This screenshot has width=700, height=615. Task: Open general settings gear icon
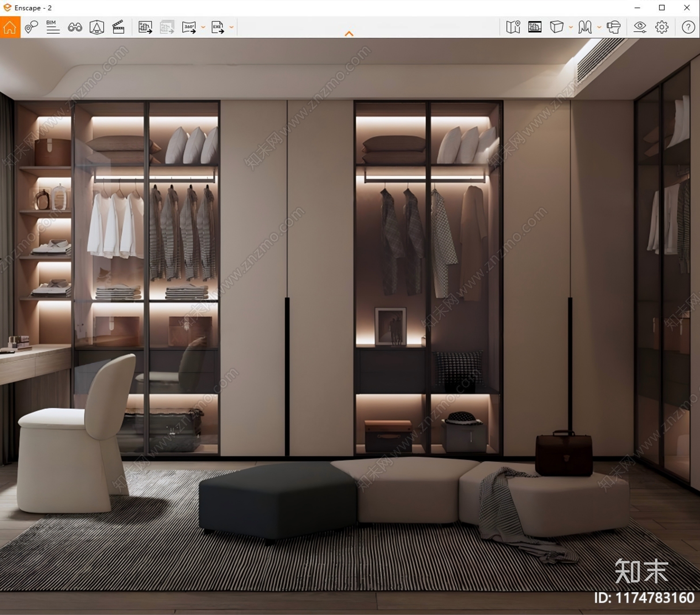click(x=662, y=27)
